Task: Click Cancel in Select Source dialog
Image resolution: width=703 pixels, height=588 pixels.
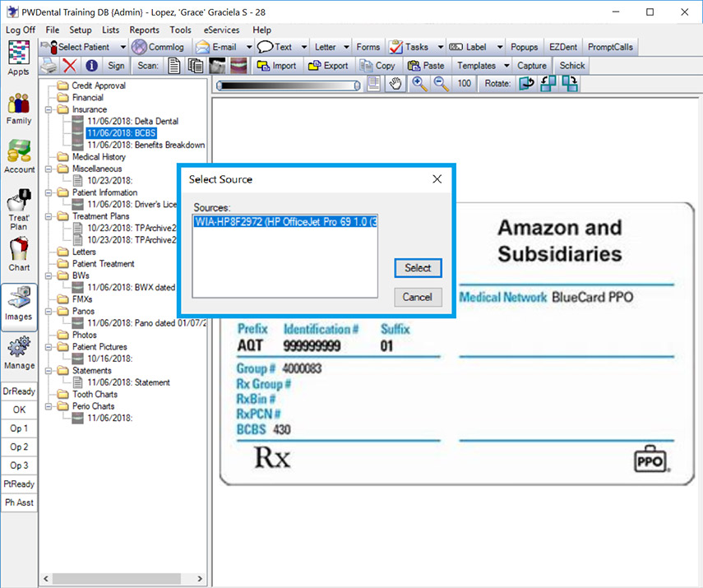Action: click(418, 297)
